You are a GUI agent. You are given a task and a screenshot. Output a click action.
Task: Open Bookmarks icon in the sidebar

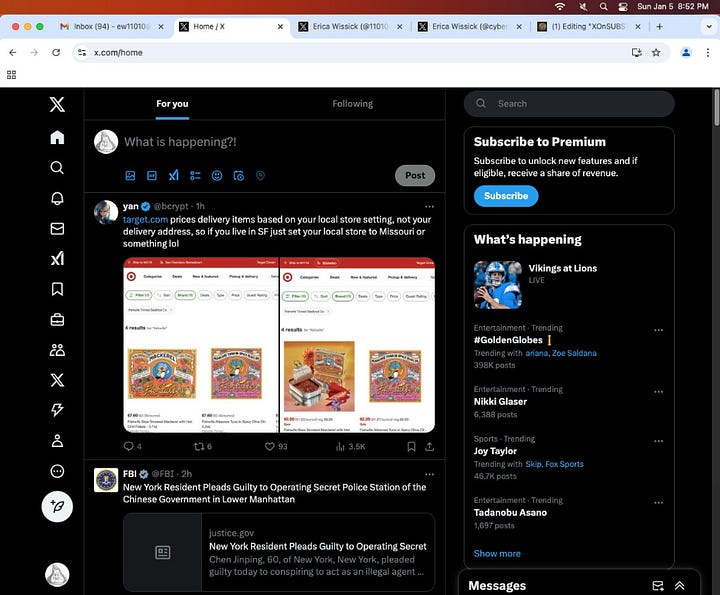(57, 289)
